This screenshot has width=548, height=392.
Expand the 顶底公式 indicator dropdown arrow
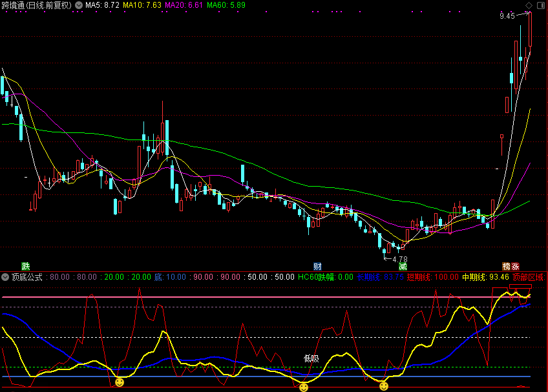tap(5, 277)
